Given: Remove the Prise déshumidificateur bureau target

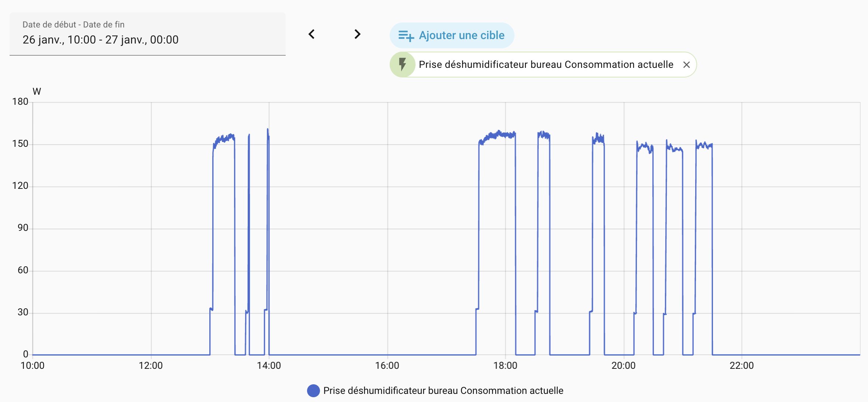Looking at the screenshot, I should pos(687,64).
